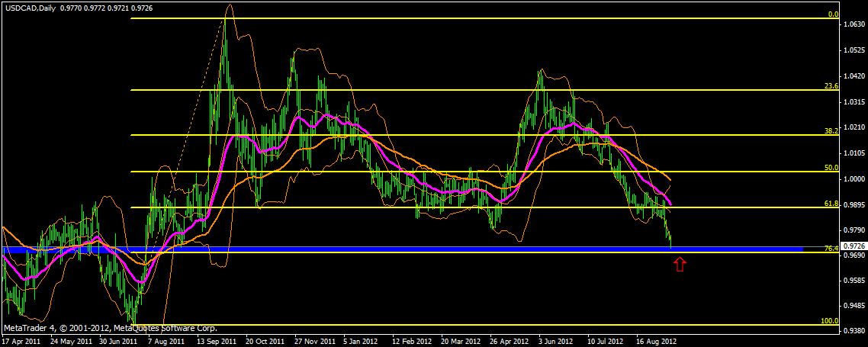Select the 76.4 Fibonacci level label

pyautogui.click(x=831, y=249)
